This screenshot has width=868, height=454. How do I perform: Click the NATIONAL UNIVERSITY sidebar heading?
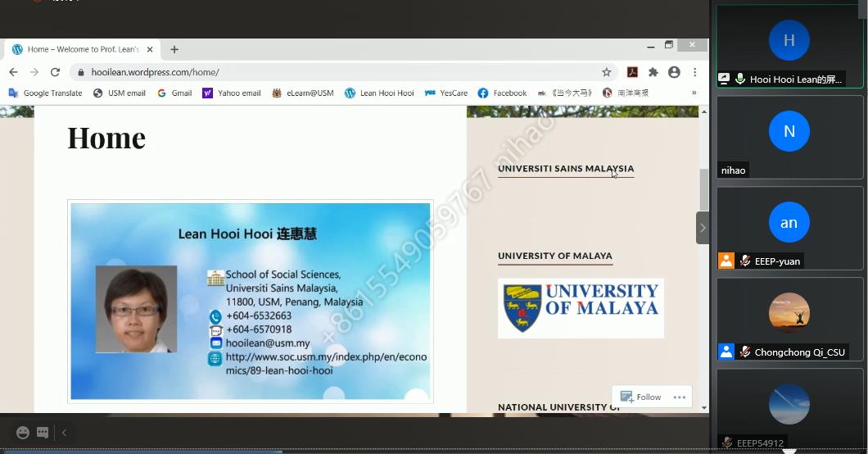(x=558, y=407)
